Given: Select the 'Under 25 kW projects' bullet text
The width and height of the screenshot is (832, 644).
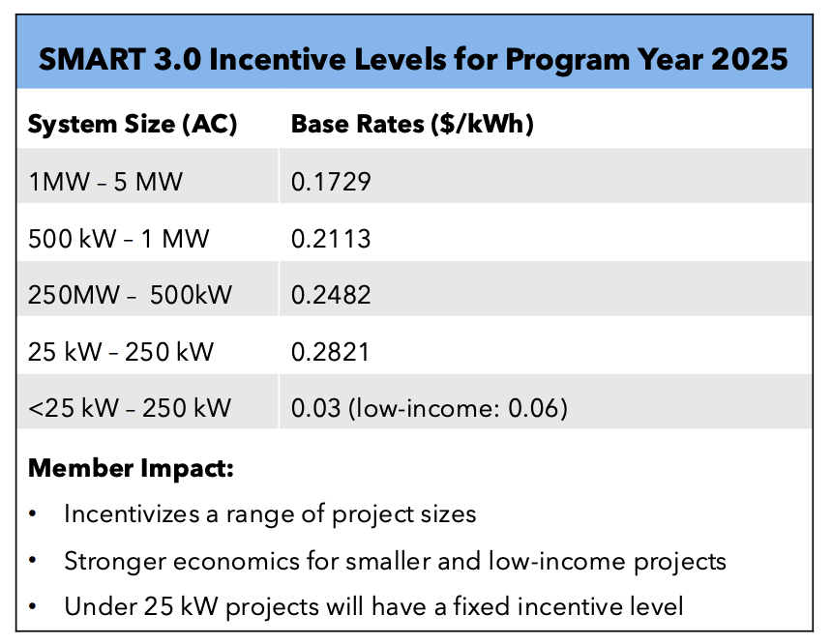Looking at the screenshot, I should click(x=373, y=606).
